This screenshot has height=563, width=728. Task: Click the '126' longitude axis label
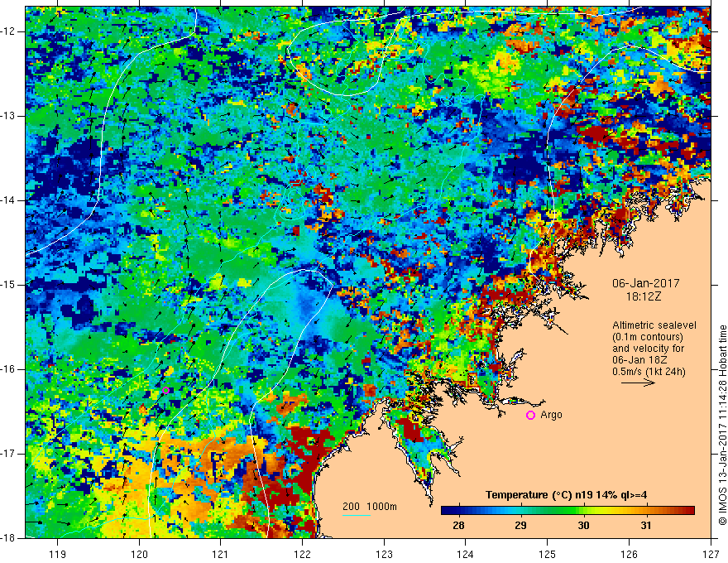pos(629,554)
